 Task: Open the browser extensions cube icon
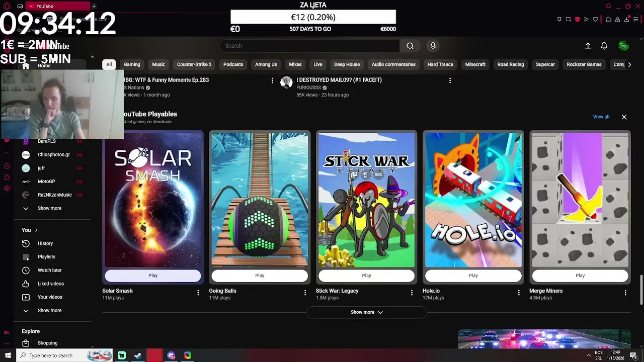tap(608, 20)
